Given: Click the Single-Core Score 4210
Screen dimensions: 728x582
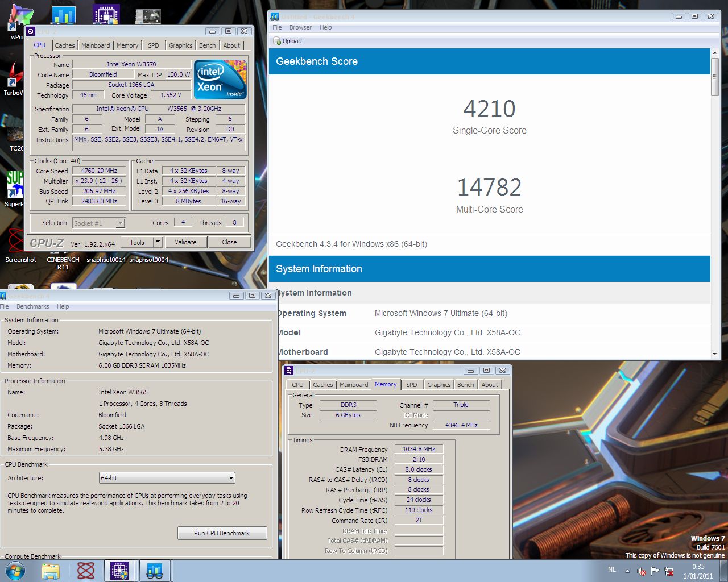Looking at the screenshot, I should [489, 109].
